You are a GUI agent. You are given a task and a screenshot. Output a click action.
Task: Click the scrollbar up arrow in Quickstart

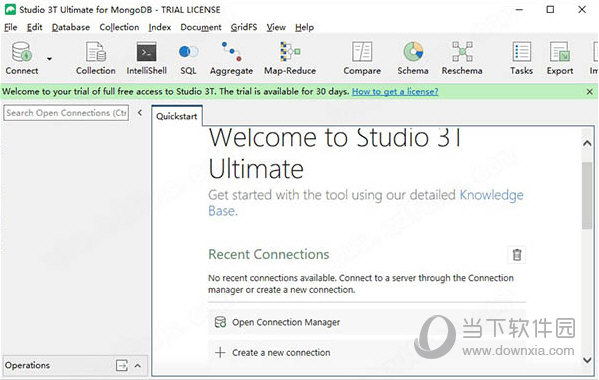coord(587,144)
